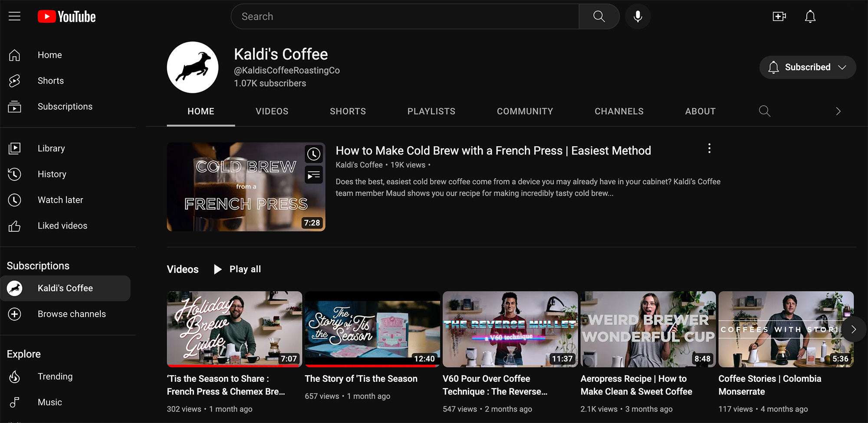
Task: Open the Create video icon
Action: pyautogui.click(x=779, y=16)
